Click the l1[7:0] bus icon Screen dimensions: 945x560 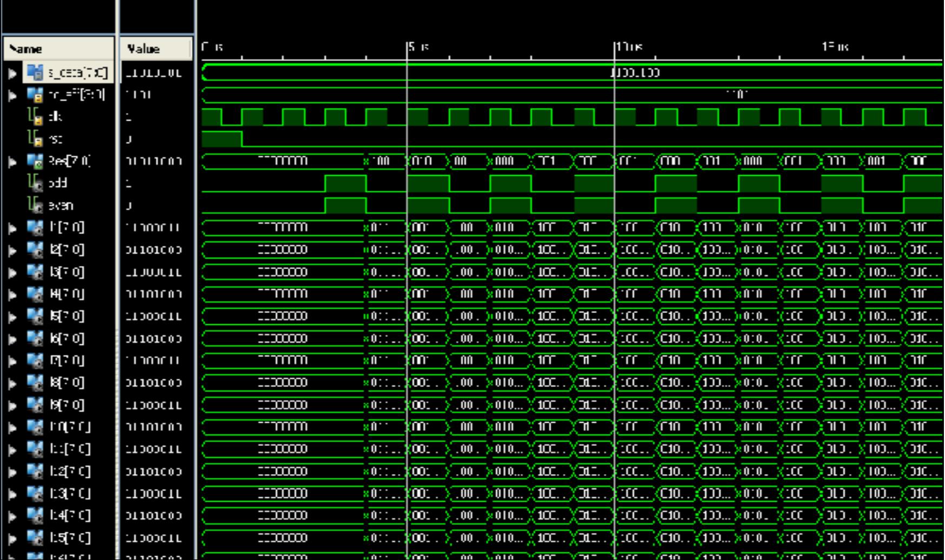[35, 228]
